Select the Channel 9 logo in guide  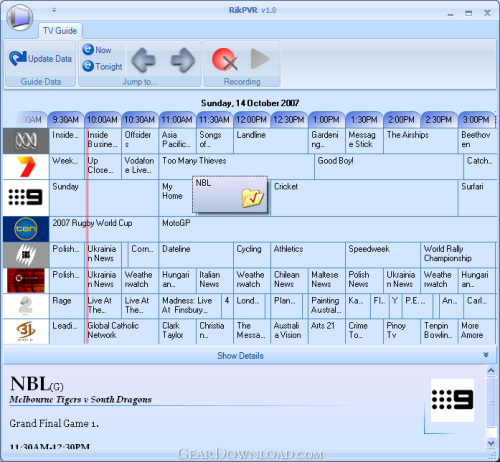click(x=26, y=198)
